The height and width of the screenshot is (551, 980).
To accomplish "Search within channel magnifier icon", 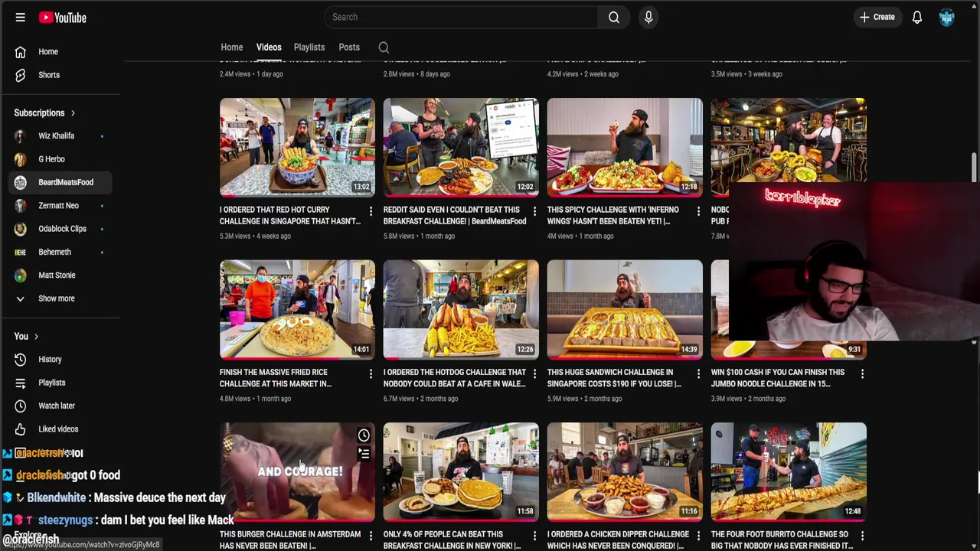I will click(x=384, y=47).
